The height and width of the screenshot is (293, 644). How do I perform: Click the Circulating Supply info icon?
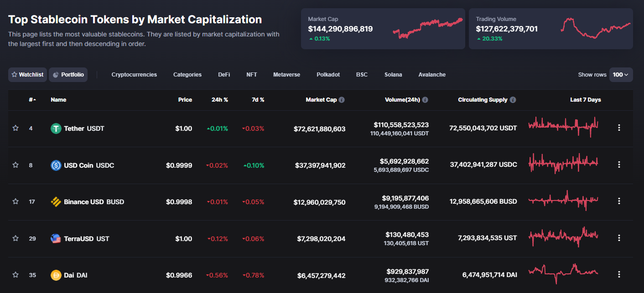point(513,100)
